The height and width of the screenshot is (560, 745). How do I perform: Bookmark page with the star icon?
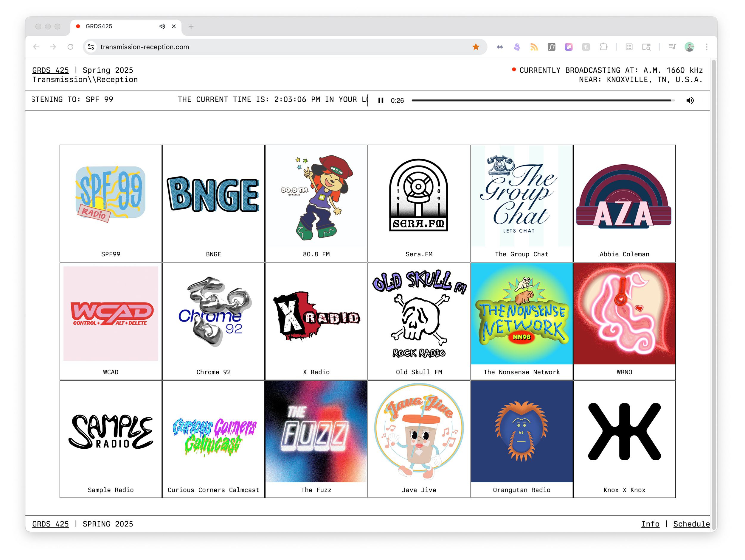(x=476, y=47)
